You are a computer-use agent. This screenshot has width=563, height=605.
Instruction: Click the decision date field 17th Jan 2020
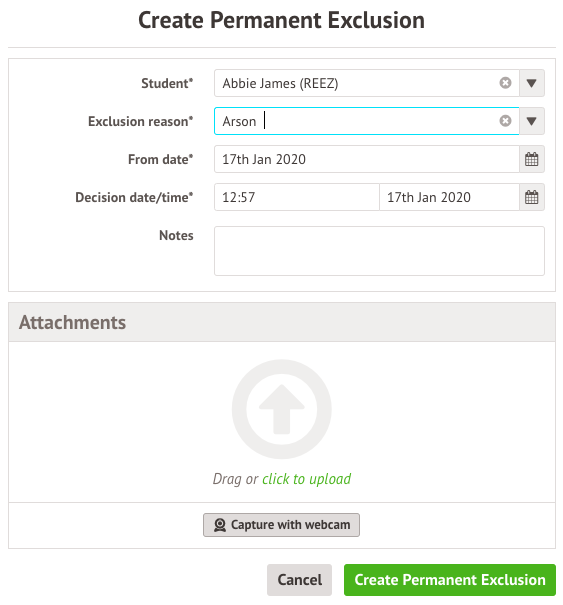coord(450,197)
